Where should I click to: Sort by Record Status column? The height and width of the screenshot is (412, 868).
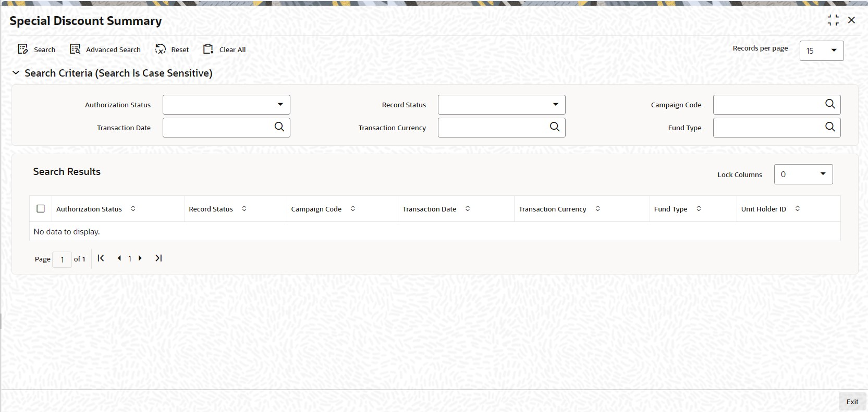[244, 208]
